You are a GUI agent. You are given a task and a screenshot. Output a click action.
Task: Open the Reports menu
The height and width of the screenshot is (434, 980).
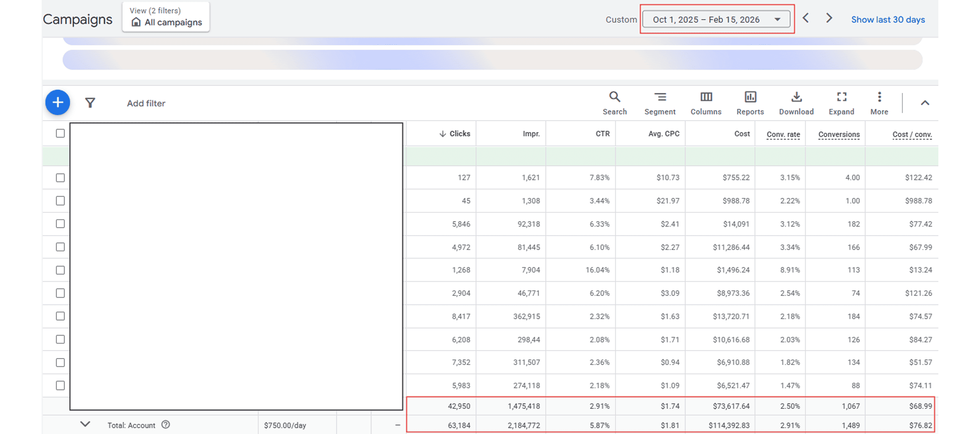(x=750, y=103)
